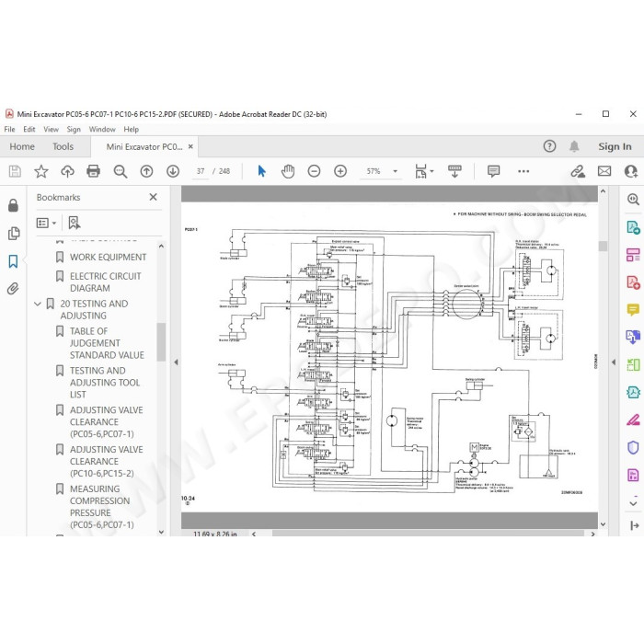Open the View menu
This screenshot has height=644, width=644.
51,130
